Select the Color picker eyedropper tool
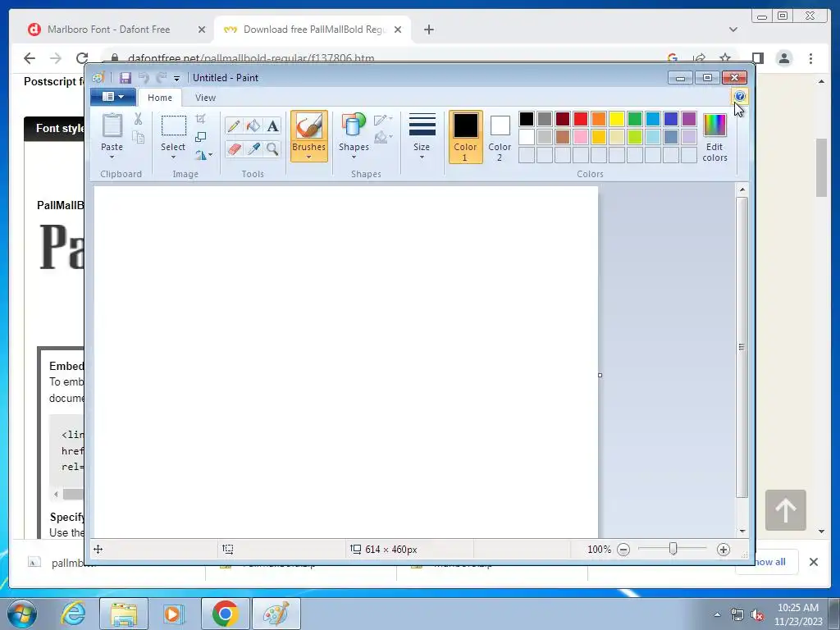The width and height of the screenshot is (840, 630). pyautogui.click(x=253, y=148)
